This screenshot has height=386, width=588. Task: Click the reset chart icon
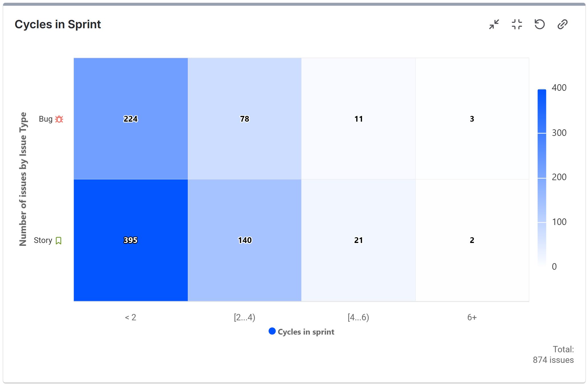coord(540,25)
